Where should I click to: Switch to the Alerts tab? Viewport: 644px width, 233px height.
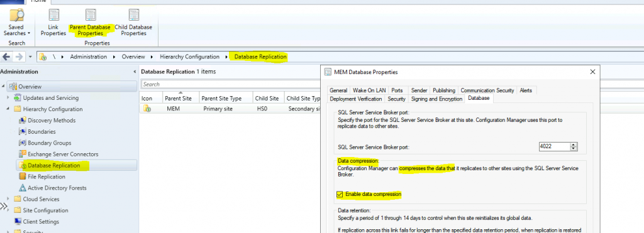click(526, 90)
